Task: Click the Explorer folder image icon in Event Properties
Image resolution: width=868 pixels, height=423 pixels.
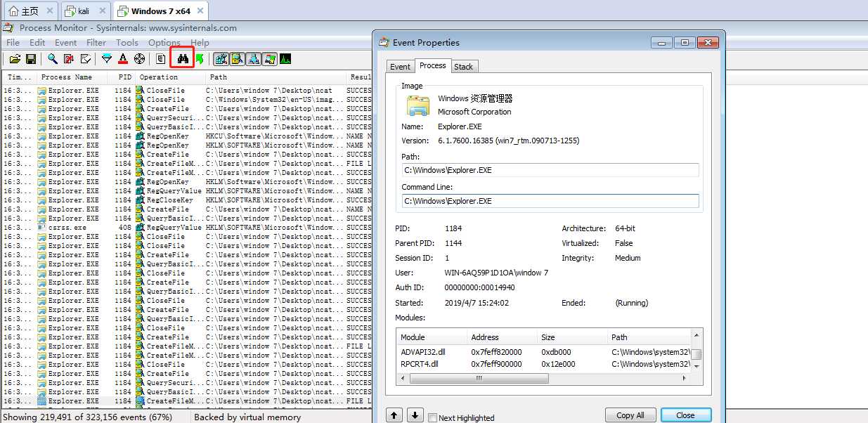Action: (418, 105)
